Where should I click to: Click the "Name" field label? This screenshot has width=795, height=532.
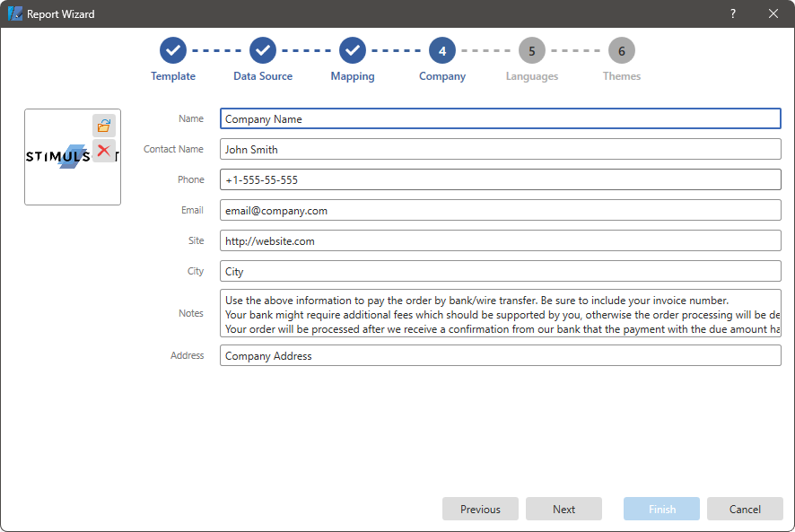tap(190, 118)
